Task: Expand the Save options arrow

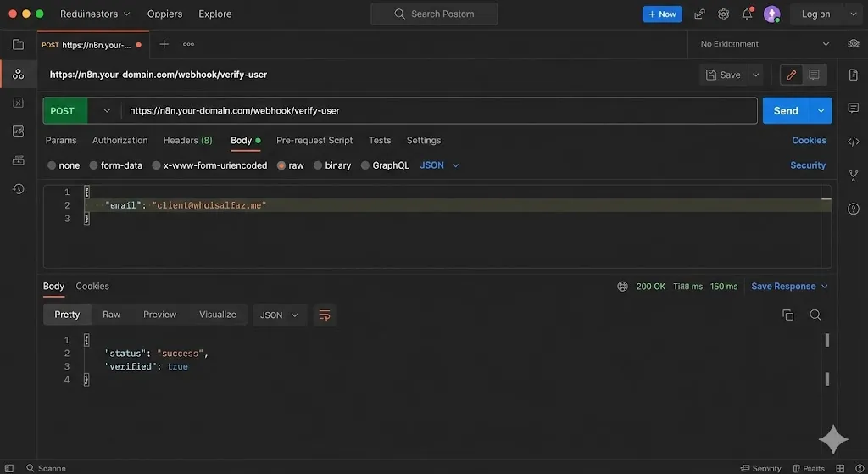Action: click(755, 75)
